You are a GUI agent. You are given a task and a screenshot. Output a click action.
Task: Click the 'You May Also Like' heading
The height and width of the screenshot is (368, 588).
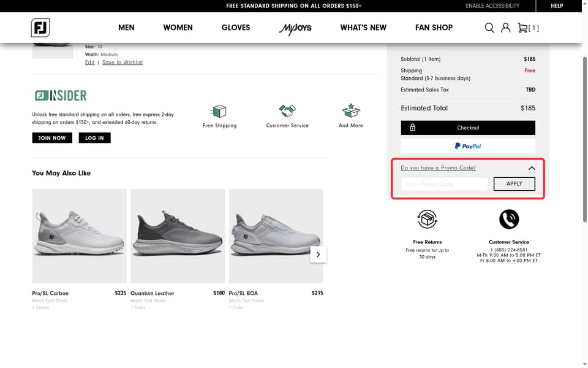click(x=61, y=173)
